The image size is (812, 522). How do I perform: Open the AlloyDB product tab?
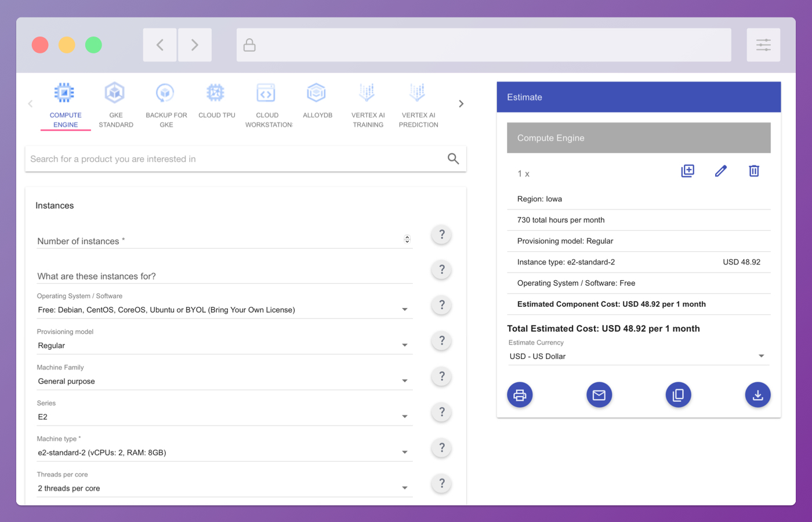coord(318,106)
